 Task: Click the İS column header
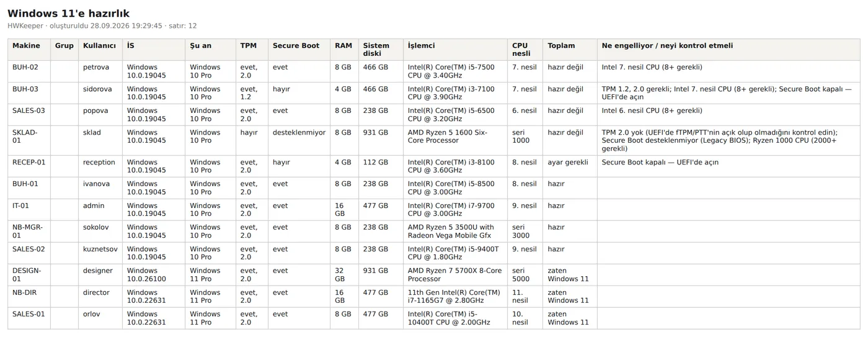point(154,50)
